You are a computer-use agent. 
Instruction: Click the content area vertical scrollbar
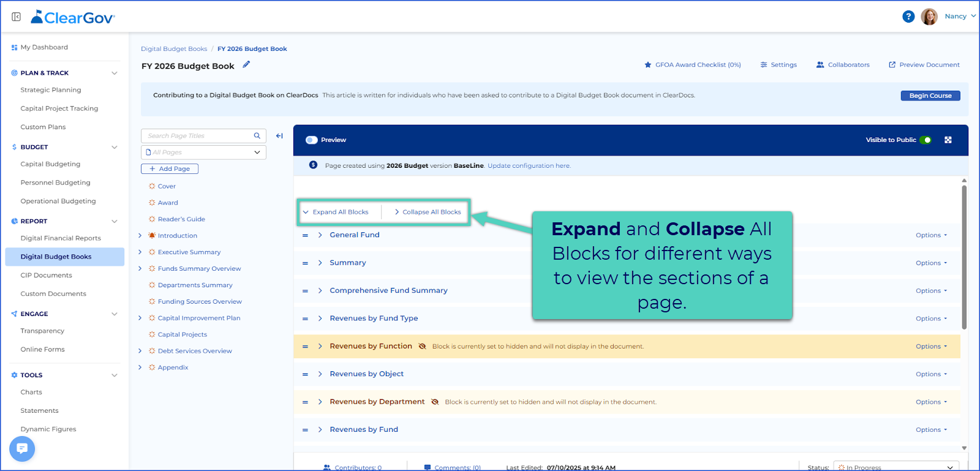coord(964,257)
